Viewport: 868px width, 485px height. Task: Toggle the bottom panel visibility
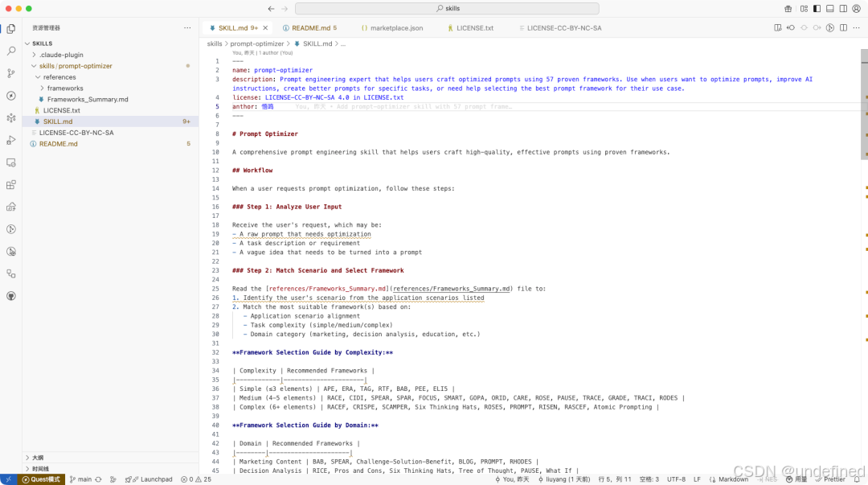[829, 8]
